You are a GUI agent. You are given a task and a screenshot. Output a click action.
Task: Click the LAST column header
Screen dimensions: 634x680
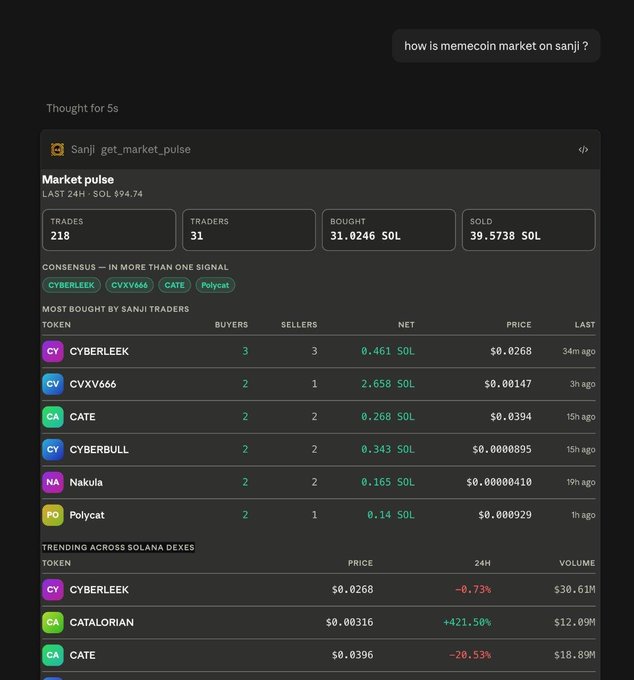tap(585, 325)
